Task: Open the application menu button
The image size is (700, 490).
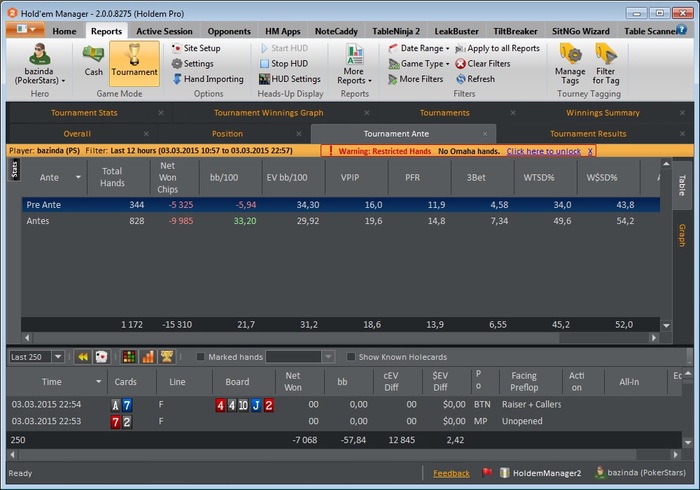Action: pyautogui.click(x=25, y=30)
